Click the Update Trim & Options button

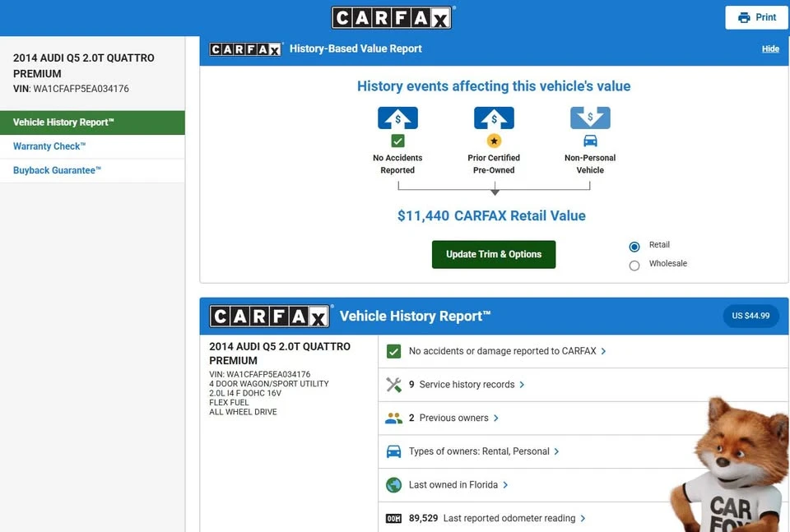click(494, 254)
